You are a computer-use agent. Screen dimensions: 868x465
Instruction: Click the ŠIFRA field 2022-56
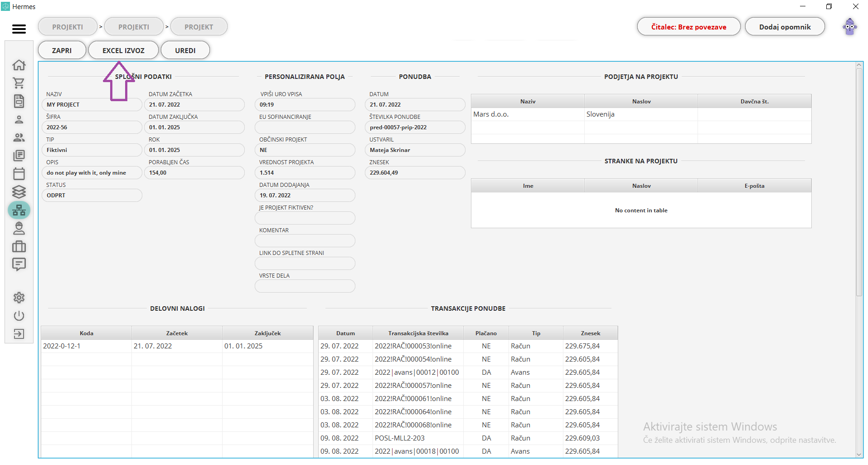pos(92,127)
